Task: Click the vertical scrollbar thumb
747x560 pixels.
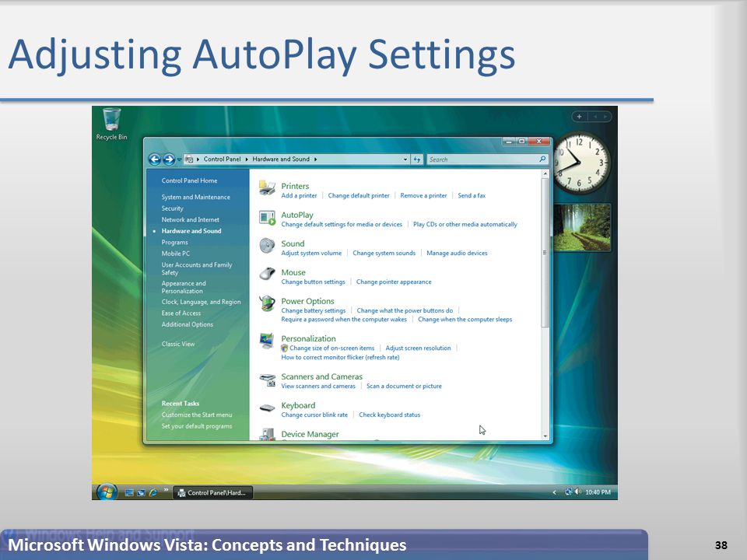Action: (x=545, y=252)
